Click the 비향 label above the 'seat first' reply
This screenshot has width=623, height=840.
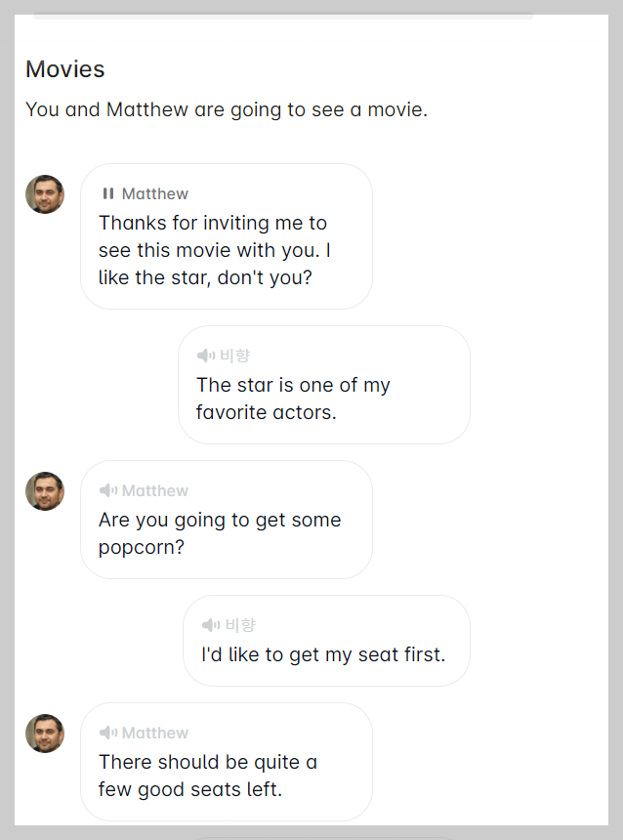click(240, 625)
